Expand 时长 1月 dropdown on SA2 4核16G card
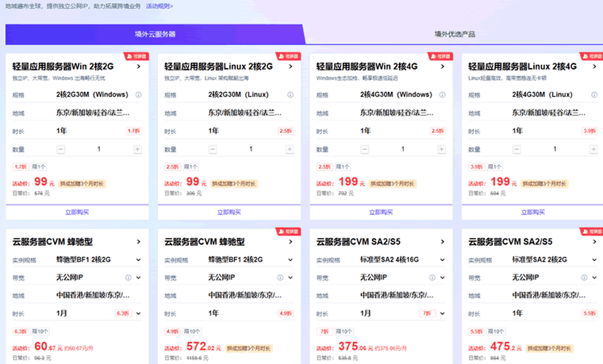Viewport: 603px width, 364px height. pyautogui.click(x=442, y=313)
